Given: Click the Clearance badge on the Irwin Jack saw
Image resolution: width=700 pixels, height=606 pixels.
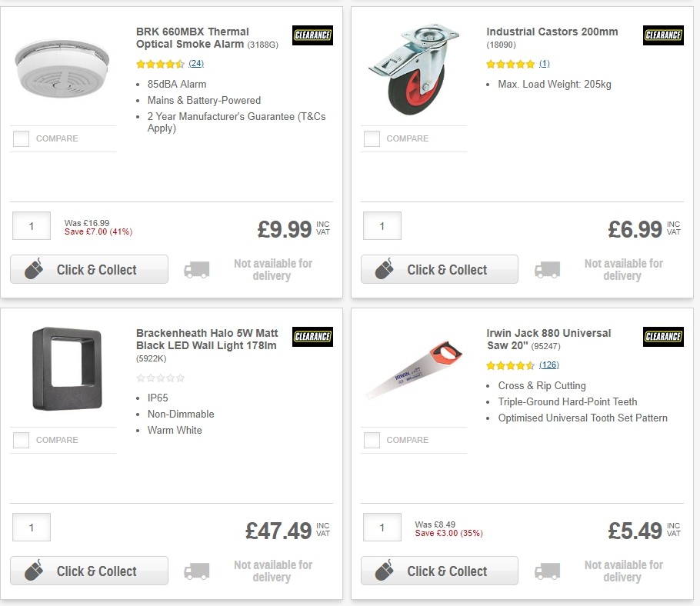Looking at the screenshot, I should click(x=663, y=337).
